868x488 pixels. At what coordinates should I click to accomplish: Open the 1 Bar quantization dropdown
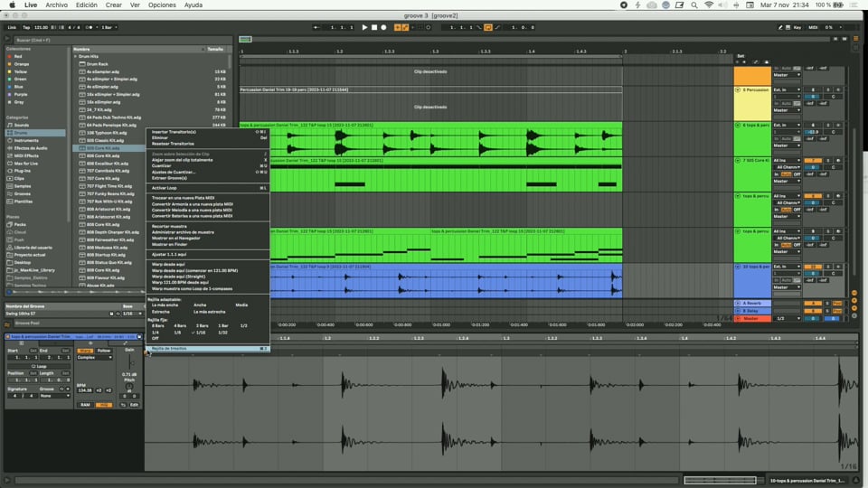(109, 27)
